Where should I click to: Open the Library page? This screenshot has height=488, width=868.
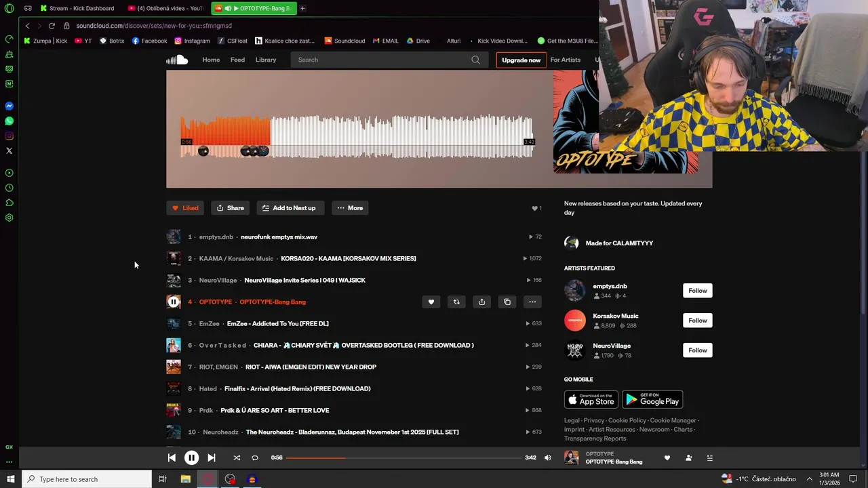(266, 60)
